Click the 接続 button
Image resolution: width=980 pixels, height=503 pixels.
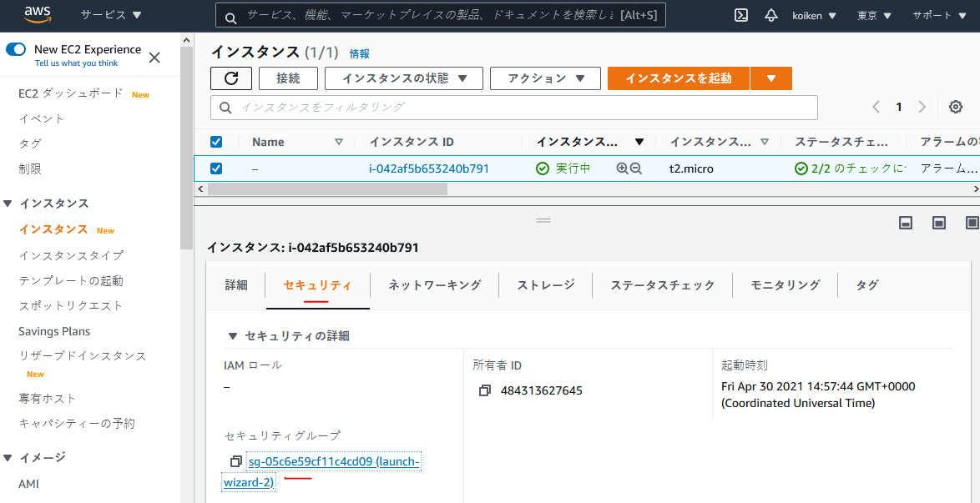click(x=287, y=78)
